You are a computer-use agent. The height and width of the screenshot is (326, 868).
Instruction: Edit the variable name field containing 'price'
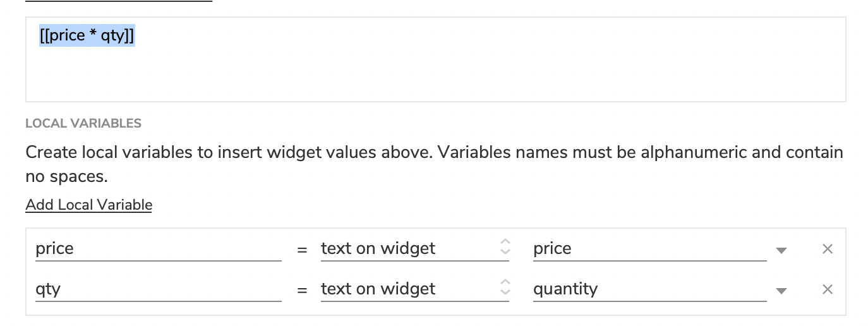tap(158, 248)
